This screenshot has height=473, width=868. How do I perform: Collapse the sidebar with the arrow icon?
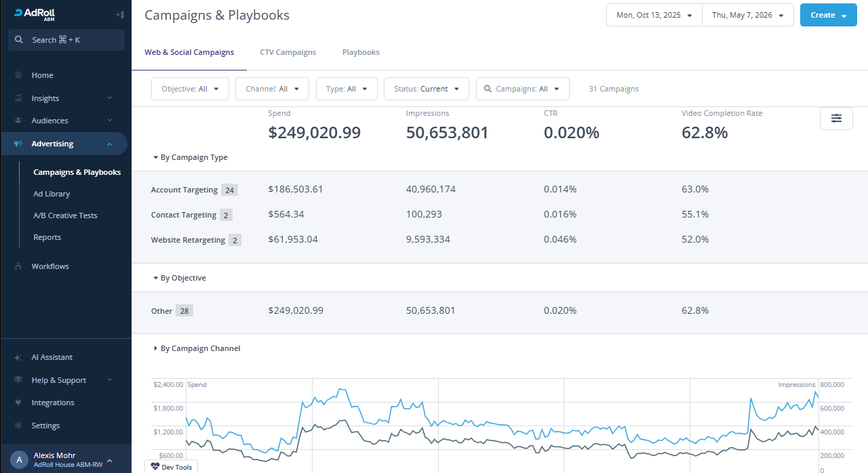pos(119,14)
